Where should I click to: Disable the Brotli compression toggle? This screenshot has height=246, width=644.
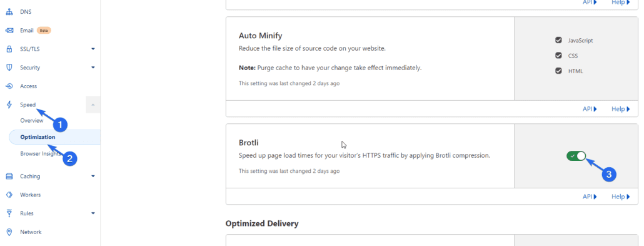[x=576, y=156]
